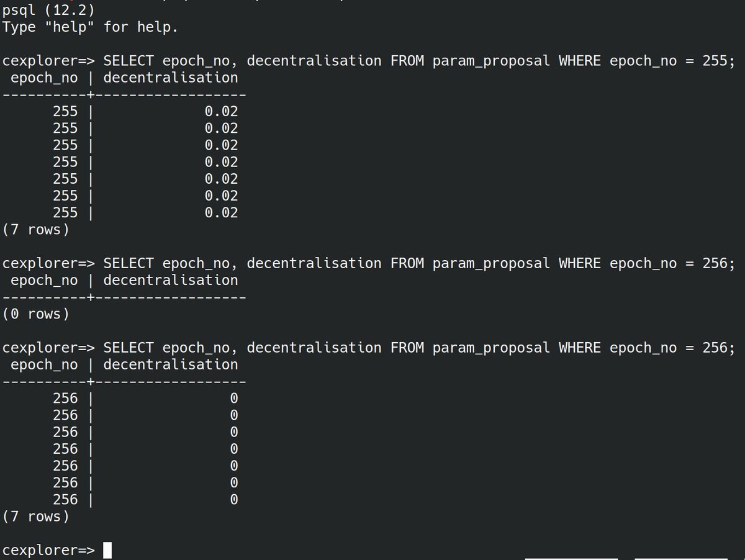Click "(7 rows)" below the zero results
Viewport: 745px width, 560px height.
click(x=35, y=517)
